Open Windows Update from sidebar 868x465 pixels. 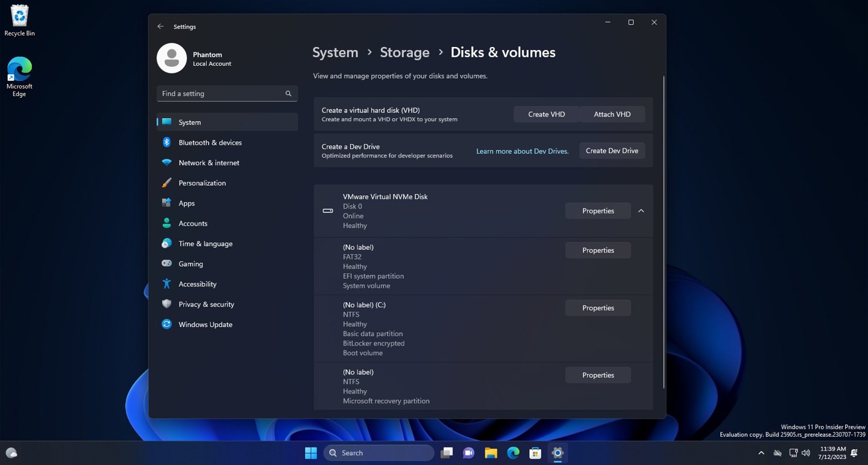(205, 324)
